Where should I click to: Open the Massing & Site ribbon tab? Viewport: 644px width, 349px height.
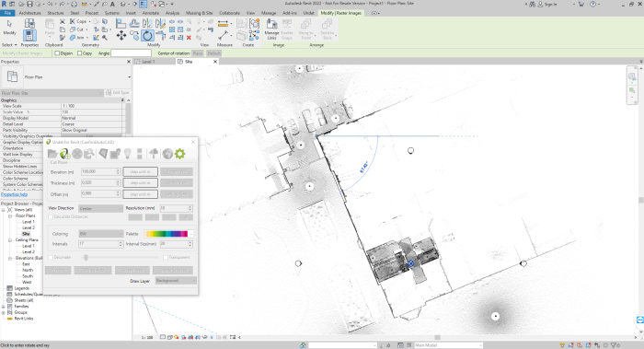tap(200, 13)
